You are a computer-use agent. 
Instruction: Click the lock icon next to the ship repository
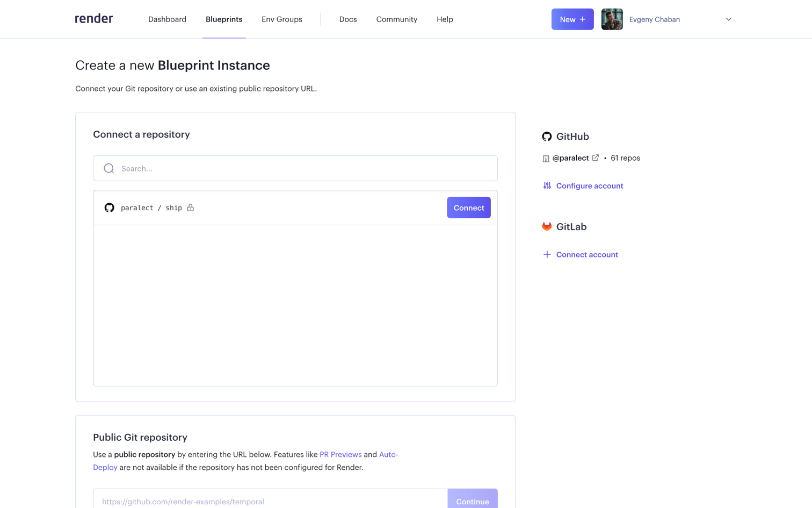[x=191, y=208]
